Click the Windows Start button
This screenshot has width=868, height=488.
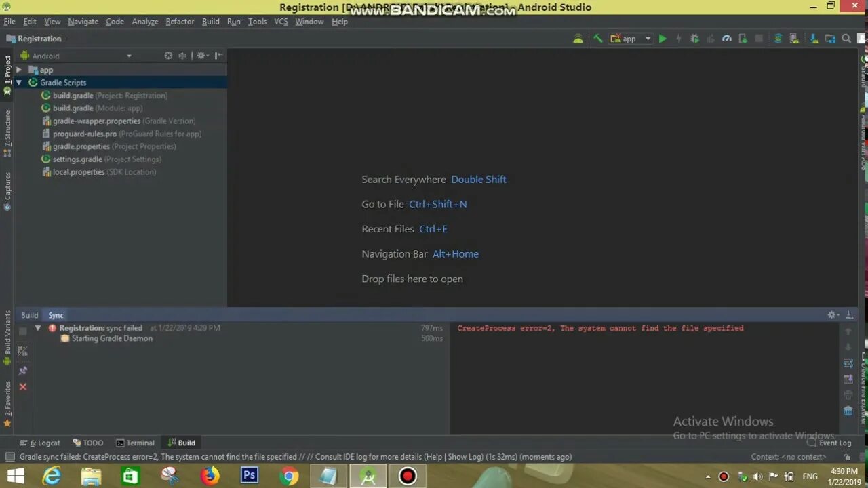click(16, 476)
